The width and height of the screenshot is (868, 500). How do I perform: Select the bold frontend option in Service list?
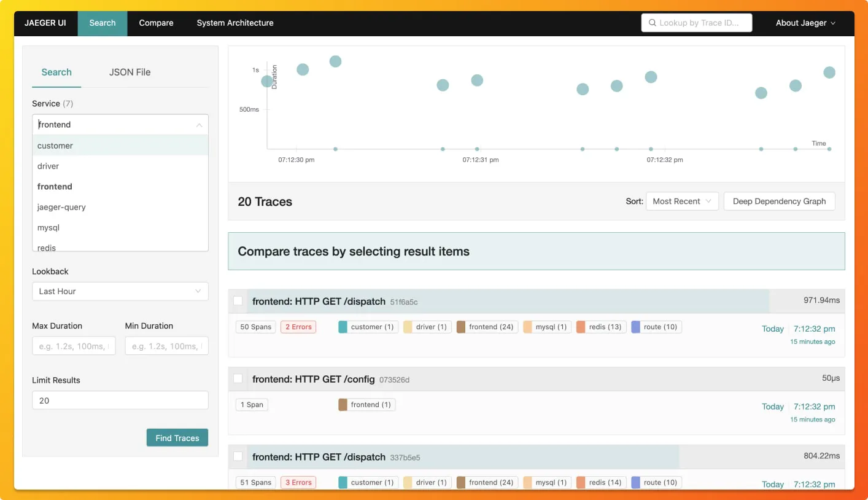point(120,187)
